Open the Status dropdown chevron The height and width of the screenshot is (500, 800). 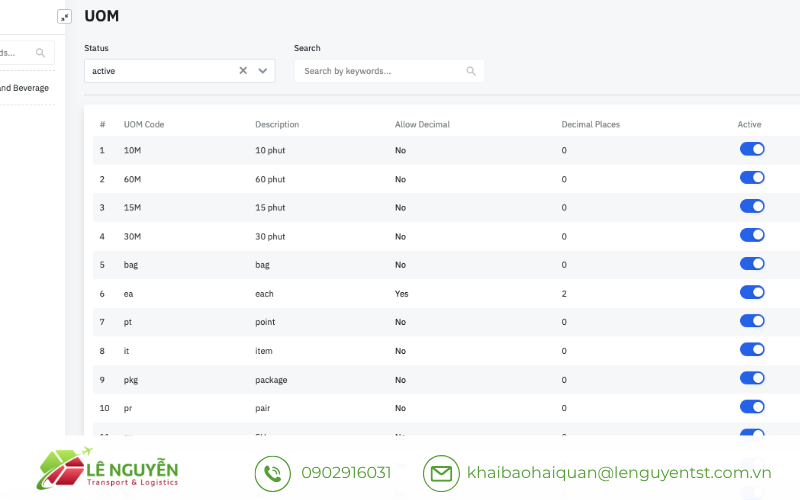click(x=263, y=71)
